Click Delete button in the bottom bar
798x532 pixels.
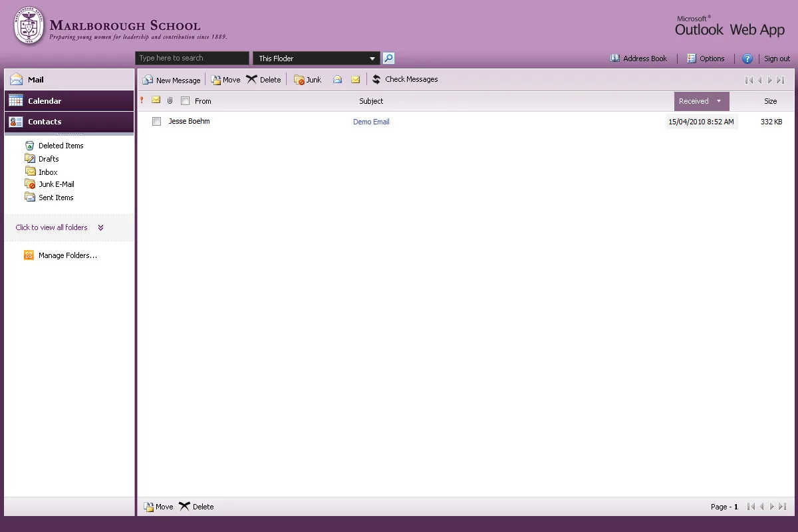196,507
